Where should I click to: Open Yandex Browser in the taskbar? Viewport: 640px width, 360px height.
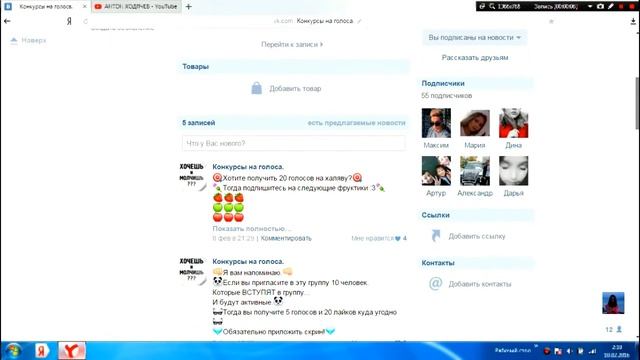(x=72, y=351)
